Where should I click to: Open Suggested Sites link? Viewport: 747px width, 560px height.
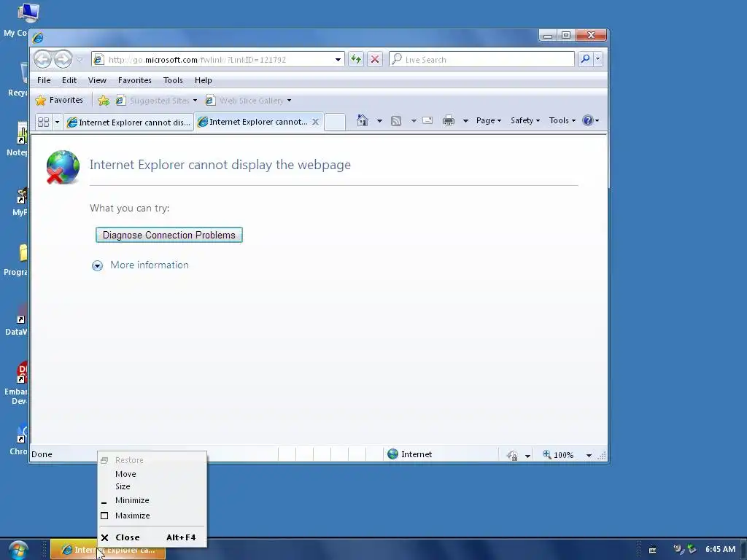(157, 101)
